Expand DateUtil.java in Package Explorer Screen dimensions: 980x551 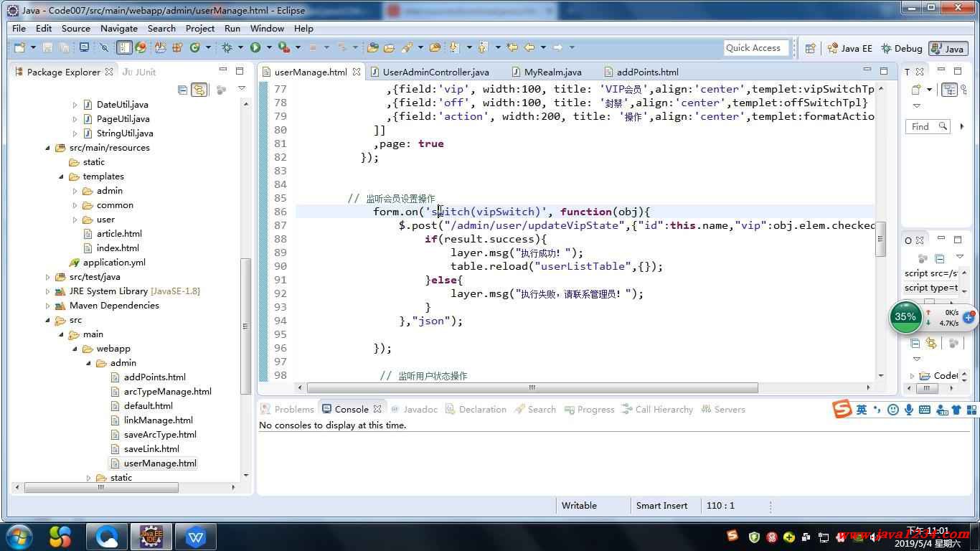[x=75, y=105]
